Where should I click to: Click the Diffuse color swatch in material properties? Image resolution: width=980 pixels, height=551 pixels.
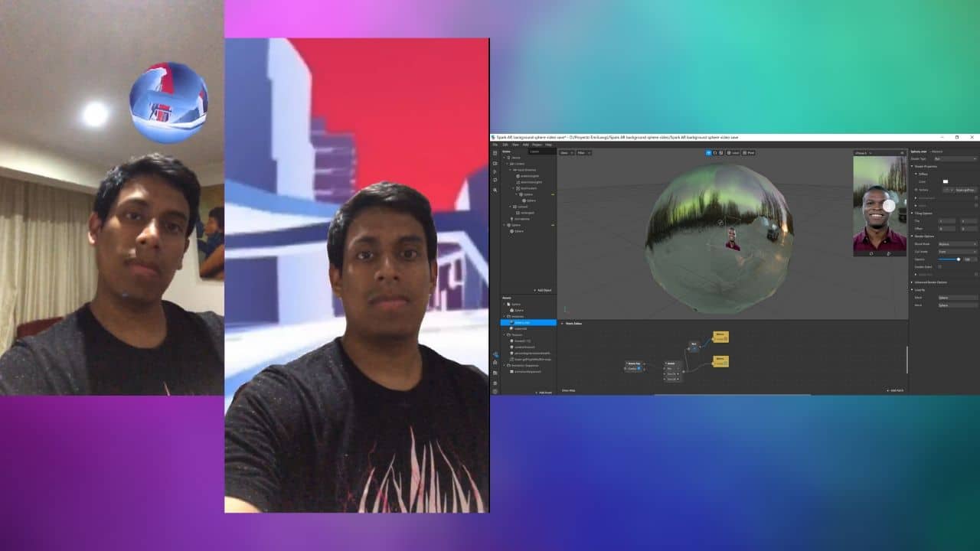click(x=946, y=181)
